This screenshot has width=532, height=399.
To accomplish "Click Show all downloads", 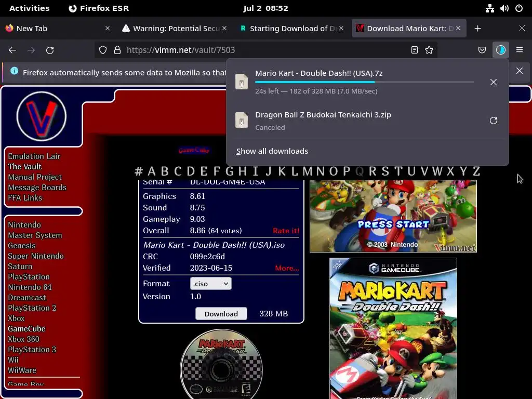I will pyautogui.click(x=272, y=151).
